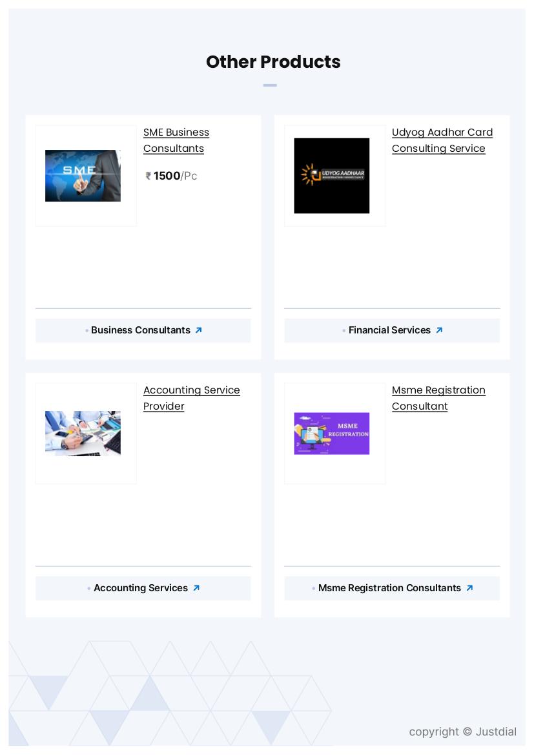Click the SME product thumbnail image
Screen dimensions: 534x756
coord(83,176)
